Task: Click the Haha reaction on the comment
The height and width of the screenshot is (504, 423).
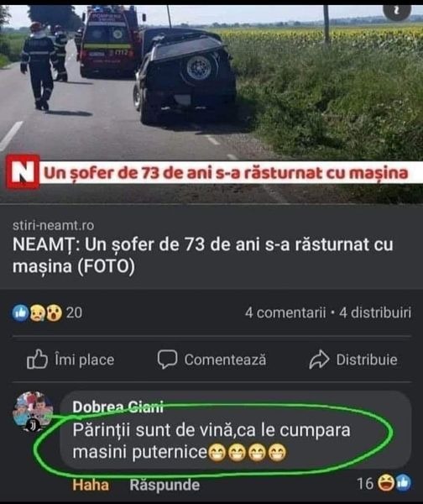Action: click(91, 485)
